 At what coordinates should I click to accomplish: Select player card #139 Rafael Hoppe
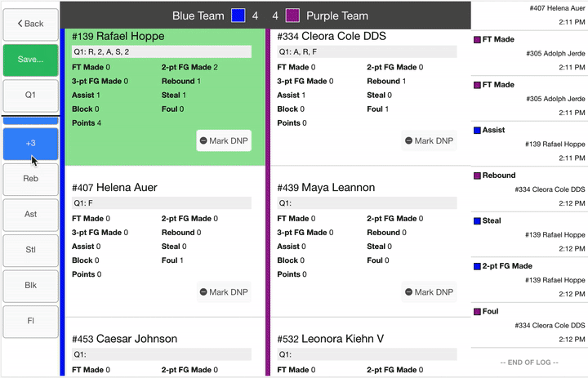pos(165,97)
